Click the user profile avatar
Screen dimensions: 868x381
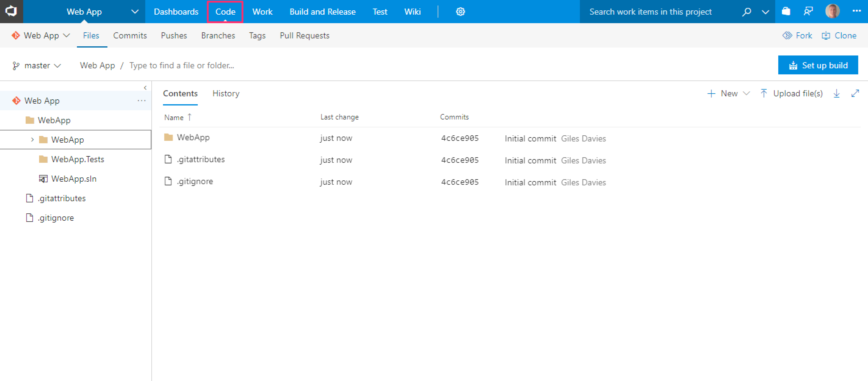[832, 12]
